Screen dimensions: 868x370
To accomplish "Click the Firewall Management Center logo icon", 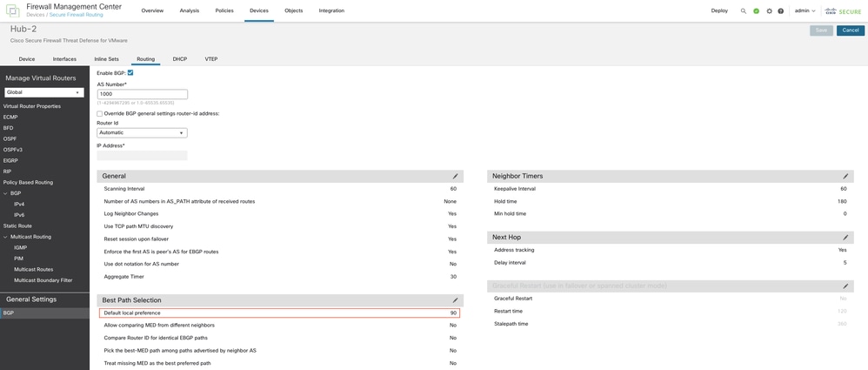I will click(x=12, y=10).
